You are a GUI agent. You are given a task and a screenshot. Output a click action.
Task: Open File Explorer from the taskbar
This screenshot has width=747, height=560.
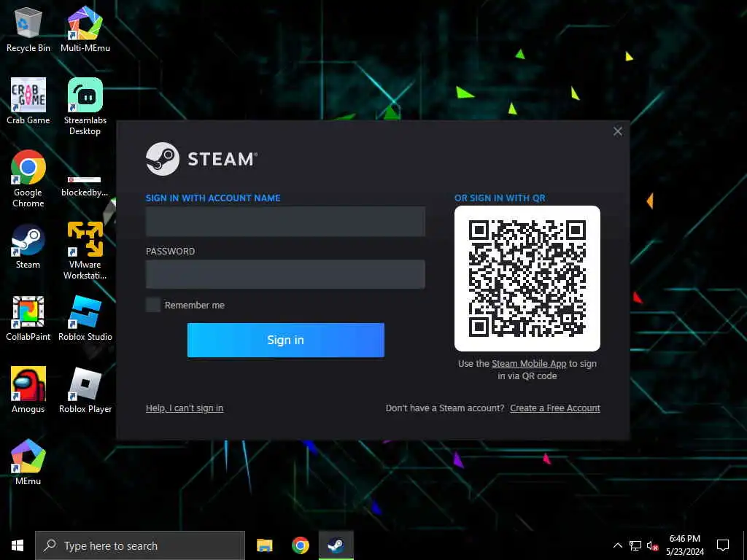tap(264, 545)
